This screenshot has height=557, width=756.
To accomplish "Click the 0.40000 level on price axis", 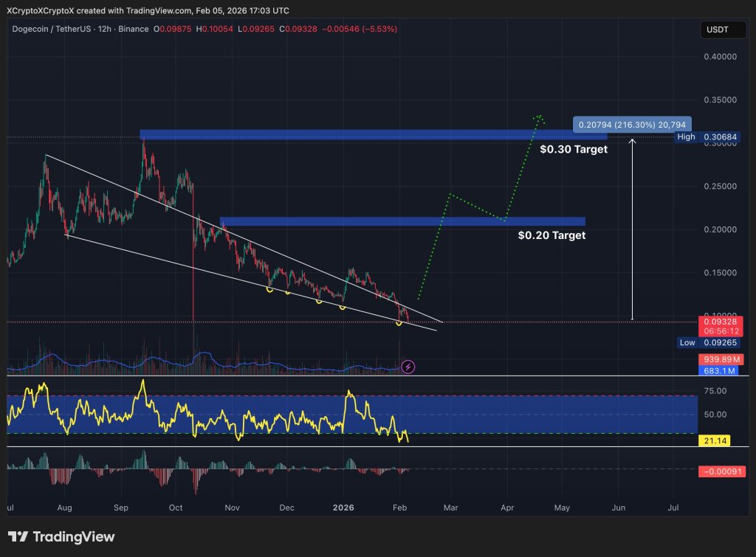I will (721, 57).
